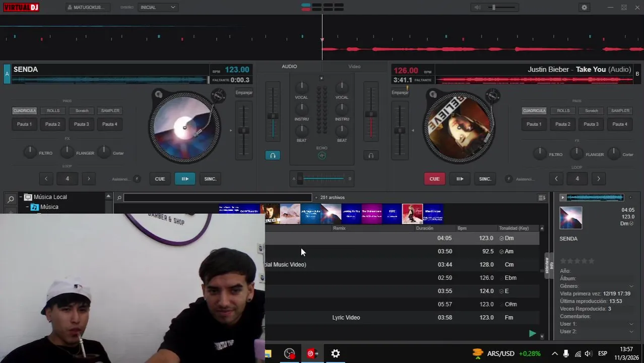Screen dimensions: 644x363
Task: Select the Lyric Video track row
Action: pyautogui.click(x=402, y=318)
